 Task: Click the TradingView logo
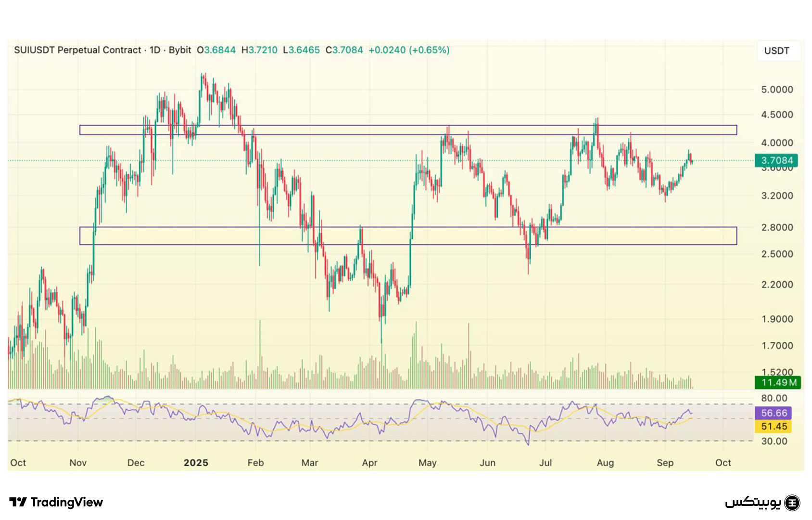coord(56,502)
